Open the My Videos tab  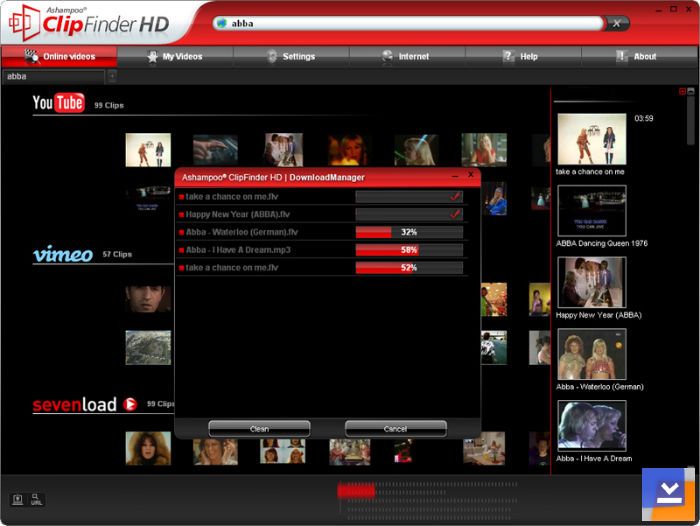point(175,57)
